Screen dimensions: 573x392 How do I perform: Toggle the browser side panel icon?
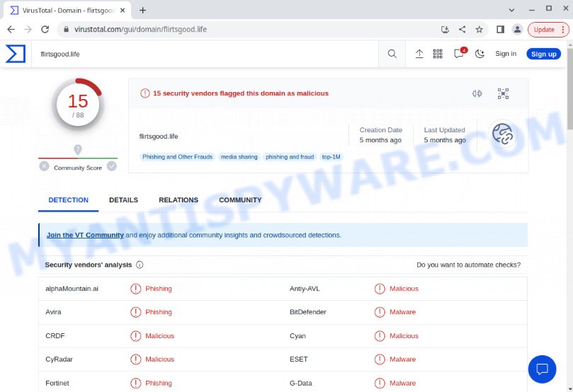(x=500, y=30)
